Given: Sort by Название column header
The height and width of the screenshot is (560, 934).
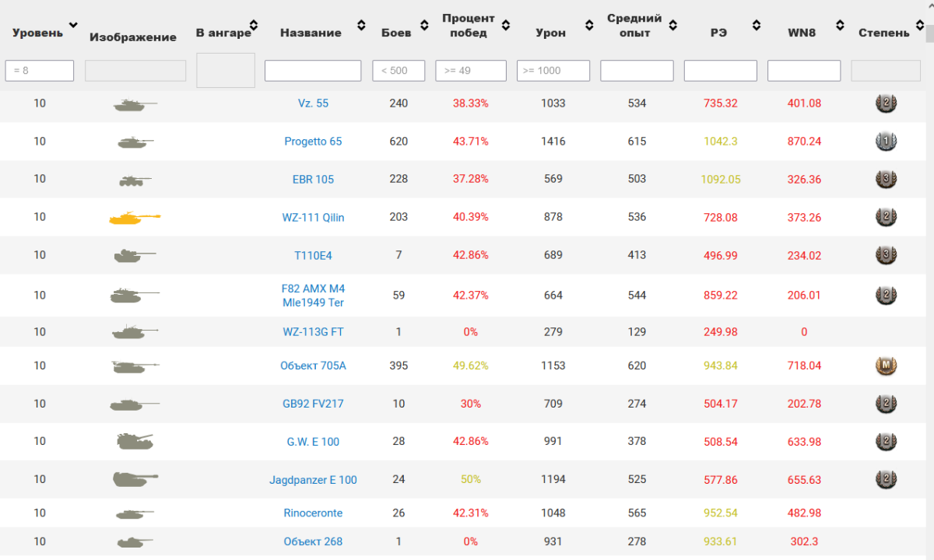Looking at the screenshot, I should (x=311, y=33).
